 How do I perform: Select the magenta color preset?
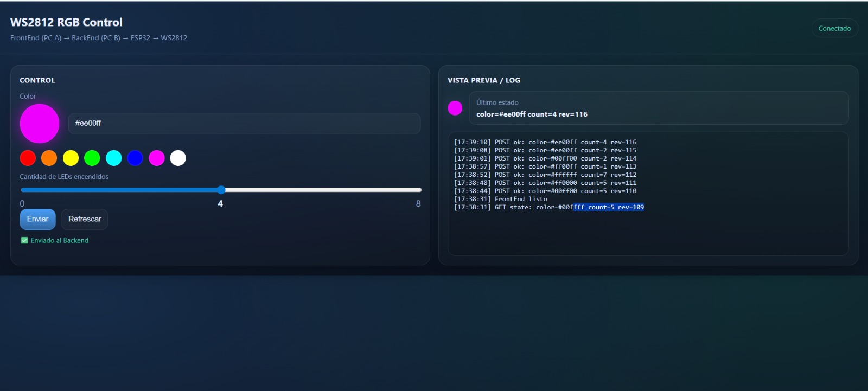coord(157,158)
